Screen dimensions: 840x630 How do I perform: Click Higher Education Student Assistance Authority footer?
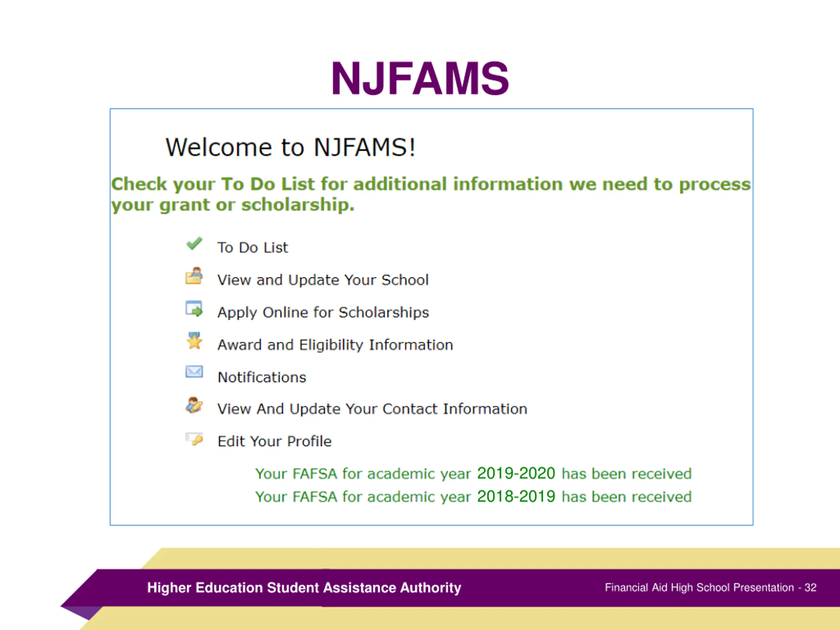tap(304, 587)
